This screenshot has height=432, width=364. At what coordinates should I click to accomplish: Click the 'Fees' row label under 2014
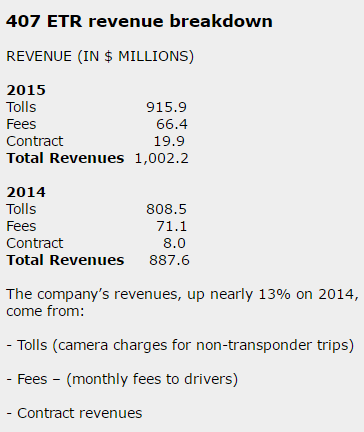pos(21,226)
